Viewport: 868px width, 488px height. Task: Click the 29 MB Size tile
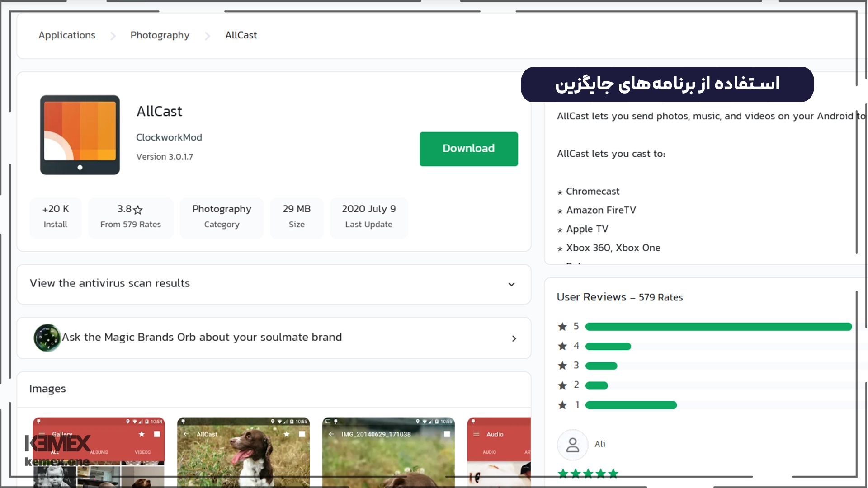tap(297, 217)
